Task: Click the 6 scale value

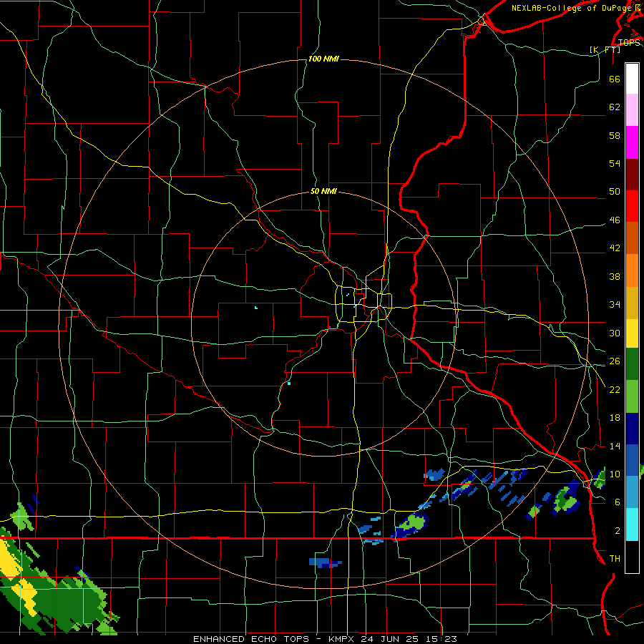Action: [x=618, y=502]
